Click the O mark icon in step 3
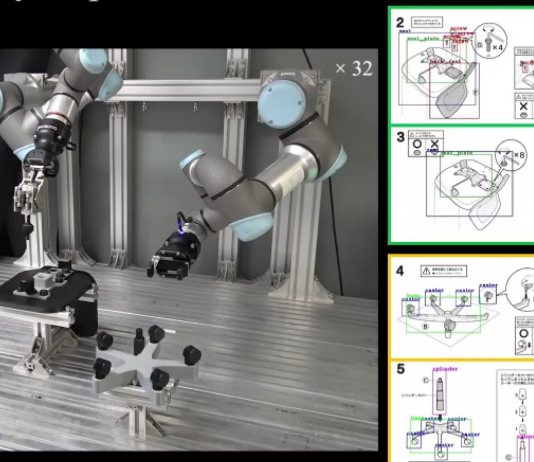The image size is (534, 462). coord(417,144)
